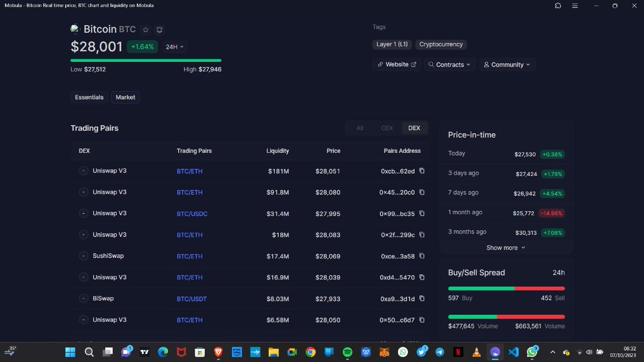Click Uniswap V3 $181M row logo icon

pyautogui.click(x=83, y=171)
